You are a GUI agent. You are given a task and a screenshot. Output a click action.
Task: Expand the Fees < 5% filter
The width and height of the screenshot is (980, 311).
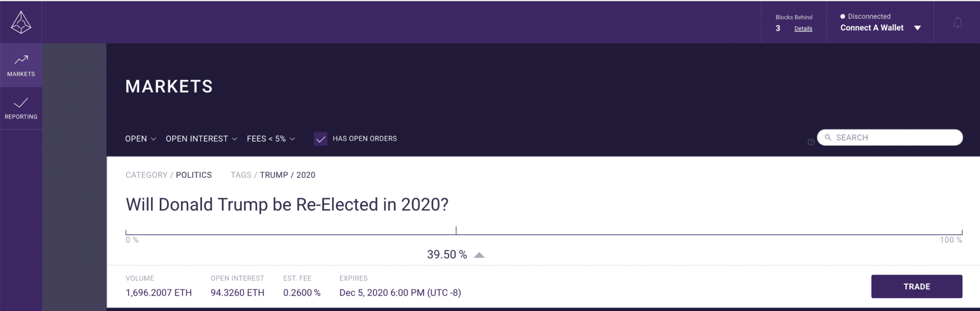point(270,139)
